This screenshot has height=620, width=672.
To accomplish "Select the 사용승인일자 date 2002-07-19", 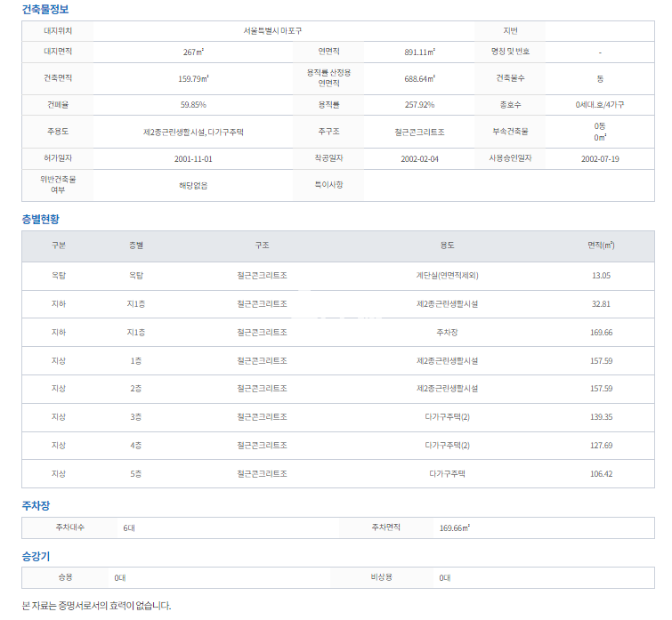I will tap(599, 158).
